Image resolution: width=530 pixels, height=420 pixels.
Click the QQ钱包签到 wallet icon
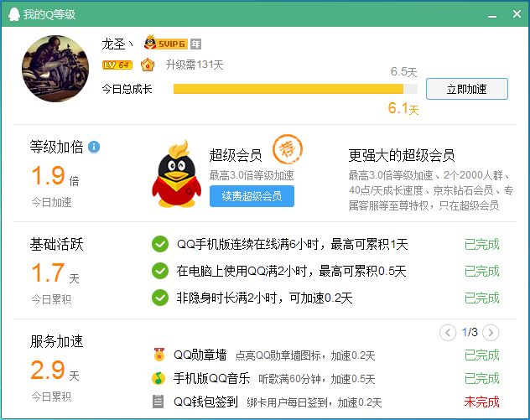[158, 402]
